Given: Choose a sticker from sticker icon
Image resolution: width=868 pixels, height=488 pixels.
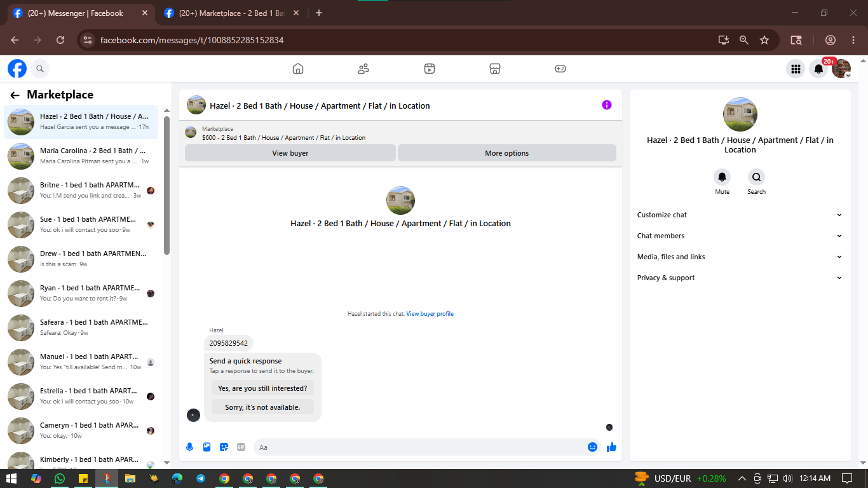Looking at the screenshot, I should [224, 447].
